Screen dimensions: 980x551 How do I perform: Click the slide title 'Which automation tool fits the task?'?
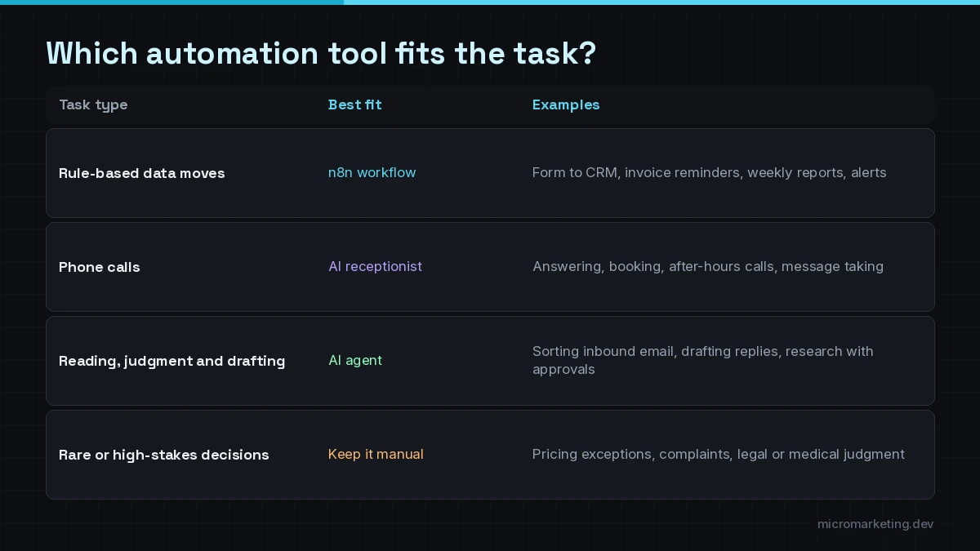pyautogui.click(x=321, y=54)
